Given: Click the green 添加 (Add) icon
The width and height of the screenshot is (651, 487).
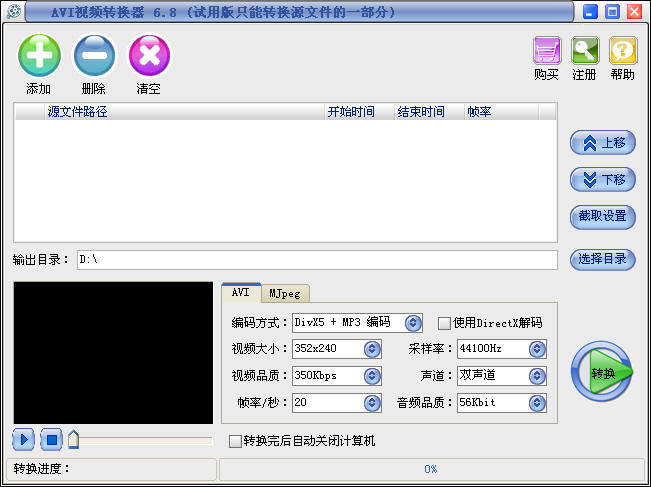Looking at the screenshot, I should (39, 56).
